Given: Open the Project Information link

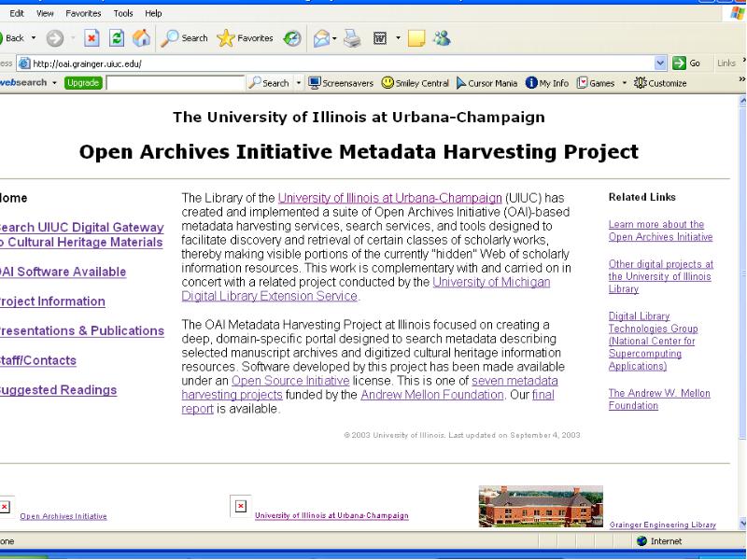Looking at the screenshot, I should 52,301.
